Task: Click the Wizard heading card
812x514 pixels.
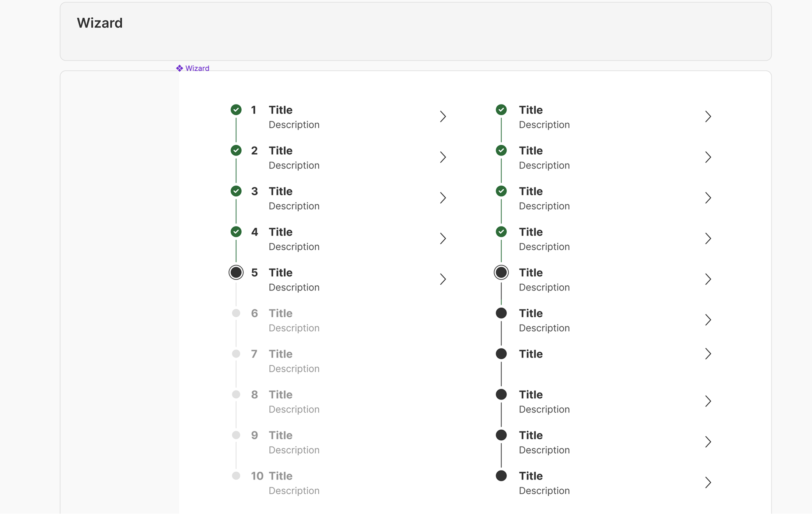Action: (x=99, y=22)
